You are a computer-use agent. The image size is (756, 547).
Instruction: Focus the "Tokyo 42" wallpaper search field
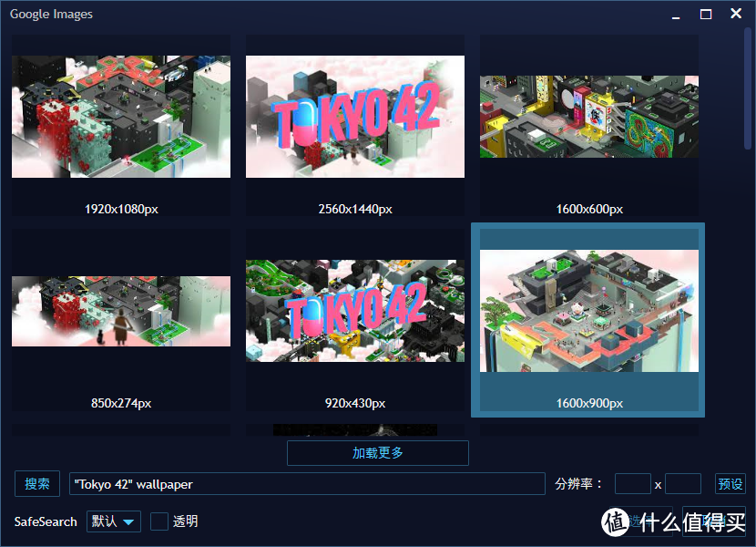click(307, 484)
